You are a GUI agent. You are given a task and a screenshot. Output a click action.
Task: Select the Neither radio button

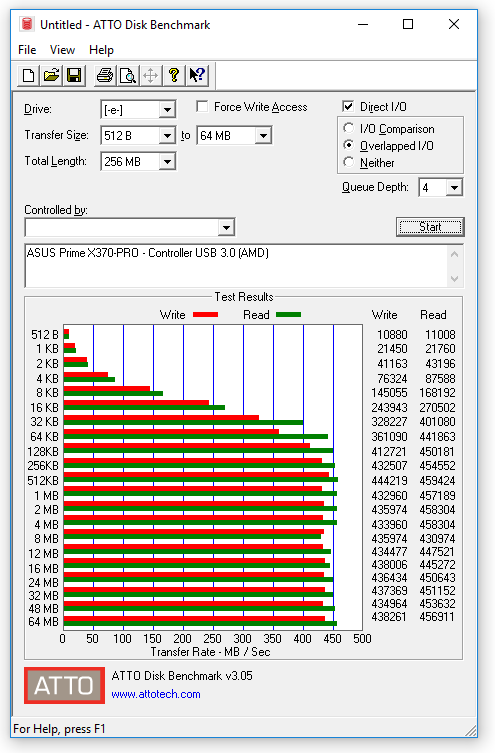[349, 162]
